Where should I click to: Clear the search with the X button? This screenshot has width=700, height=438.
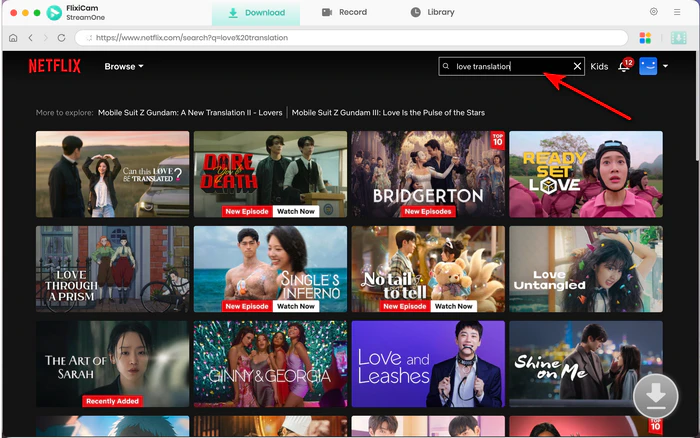click(x=577, y=67)
